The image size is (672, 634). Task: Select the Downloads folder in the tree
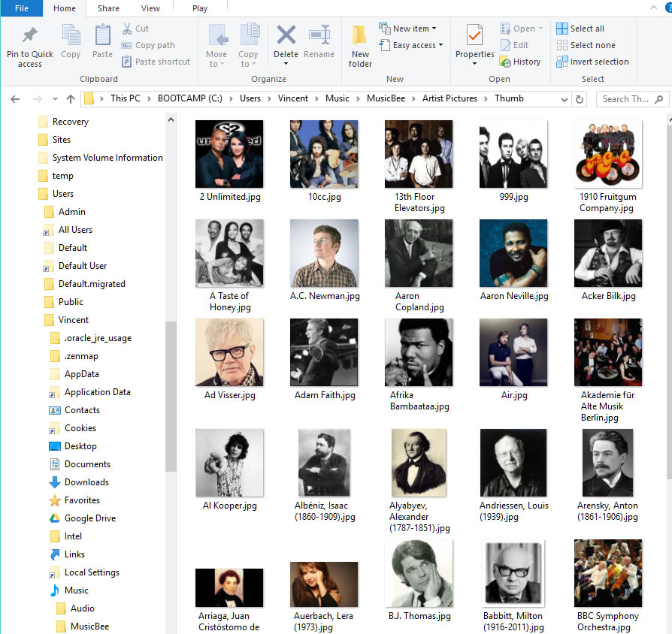click(86, 482)
